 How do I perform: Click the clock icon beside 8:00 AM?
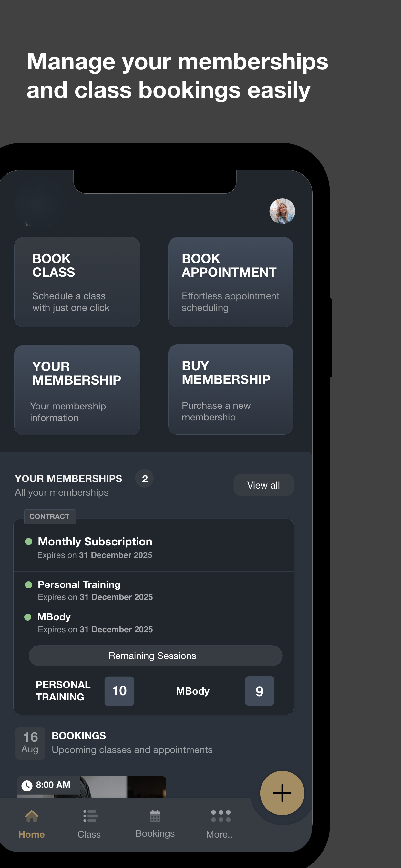pos(27,785)
